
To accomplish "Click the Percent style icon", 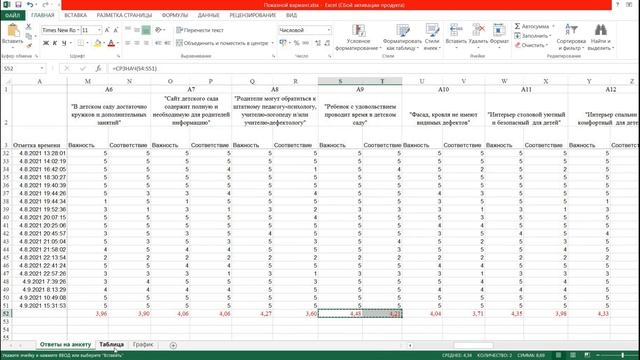I will click(x=297, y=43).
